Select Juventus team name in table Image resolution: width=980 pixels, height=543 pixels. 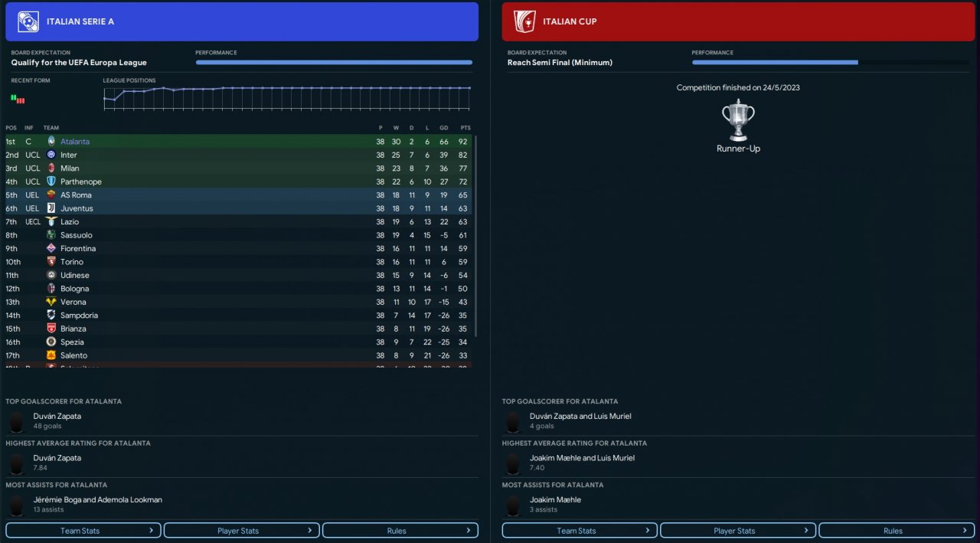coord(77,208)
